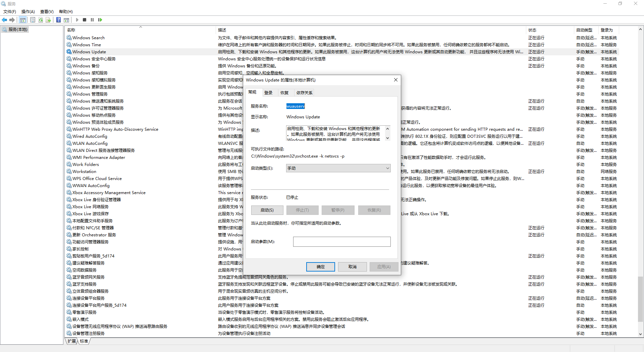Click the restart service toolbar icon
Image resolution: width=644 pixels, height=352 pixels.
click(100, 20)
